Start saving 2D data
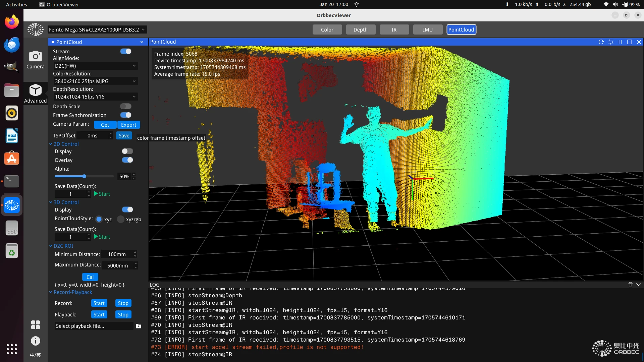Viewport: 644px width, 362px height. [x=102, y=194]
